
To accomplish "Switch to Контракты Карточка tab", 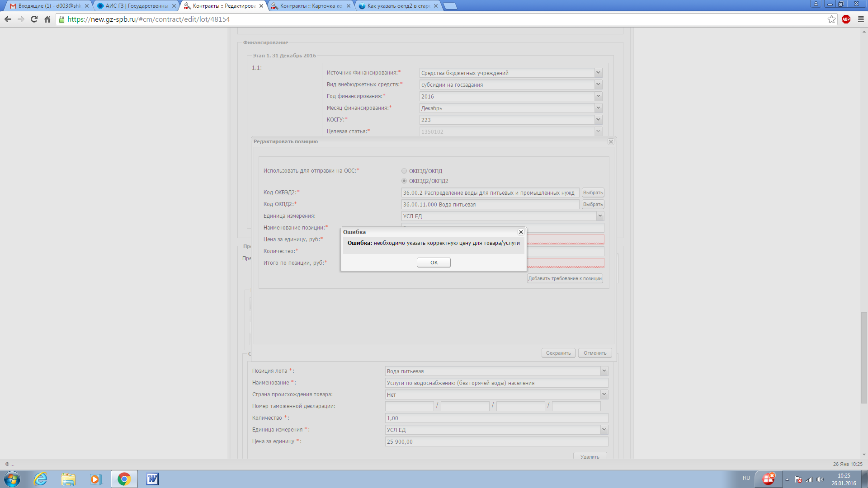I will coord(310,6).
